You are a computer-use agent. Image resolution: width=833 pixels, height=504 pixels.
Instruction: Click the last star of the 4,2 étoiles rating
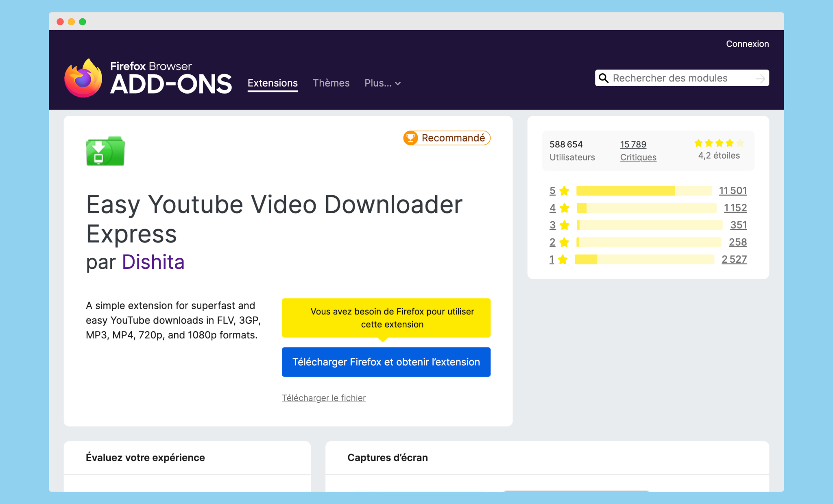[741, 143]
